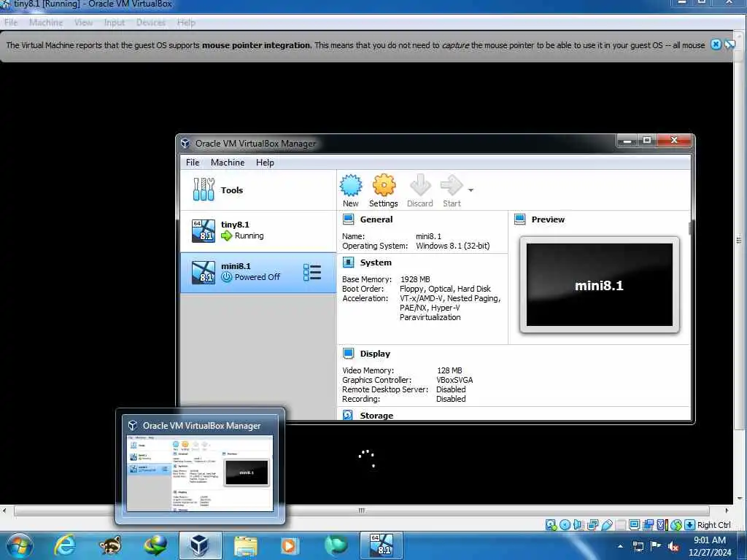The height and width of the screenshot is (560, 747).
Task: Select the mini8.1 powered off machine
Action: (258, 272)
